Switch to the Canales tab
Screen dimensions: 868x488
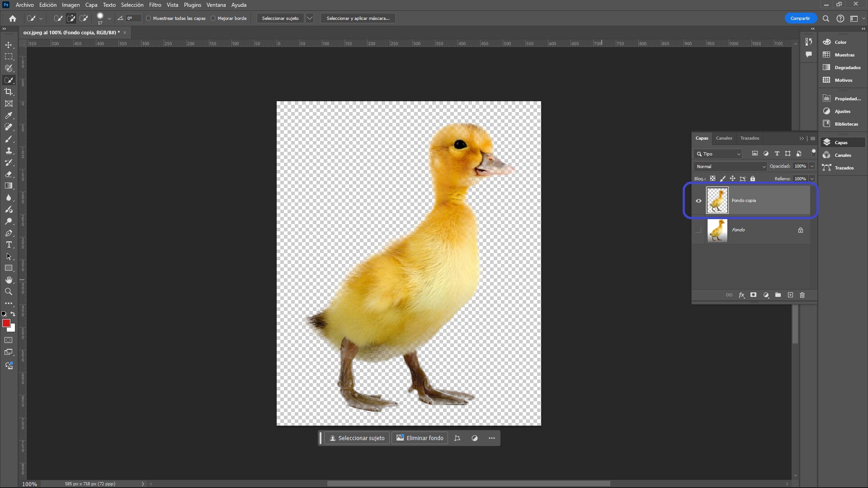(724, 138)
